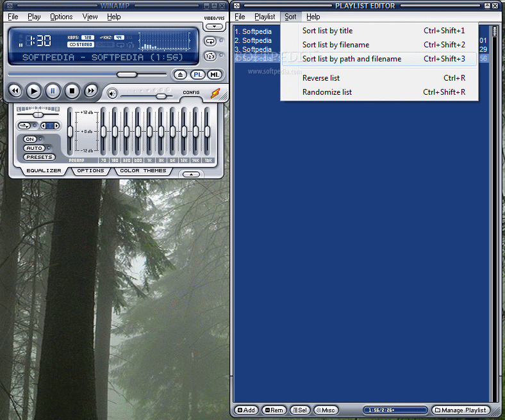This screenshot has width=505, height=420.
Task: Open Winamp Options menu
Action: click(x=61, y=17)
